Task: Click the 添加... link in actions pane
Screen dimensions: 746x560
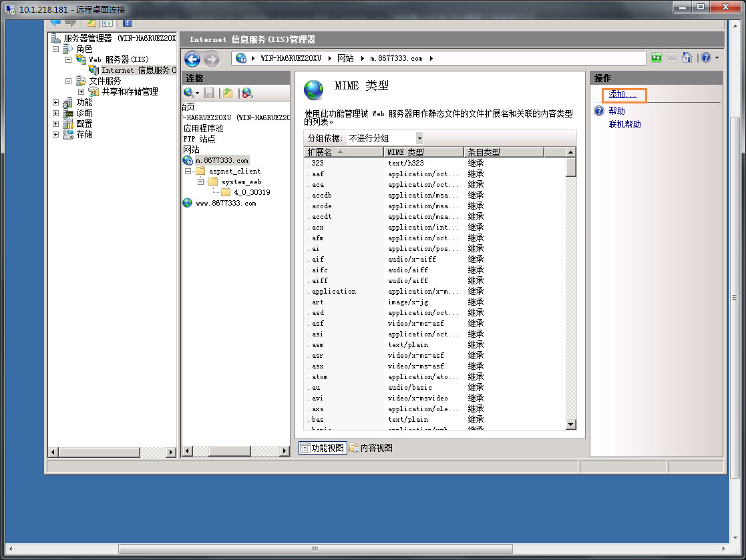Action: coord(622,95)
